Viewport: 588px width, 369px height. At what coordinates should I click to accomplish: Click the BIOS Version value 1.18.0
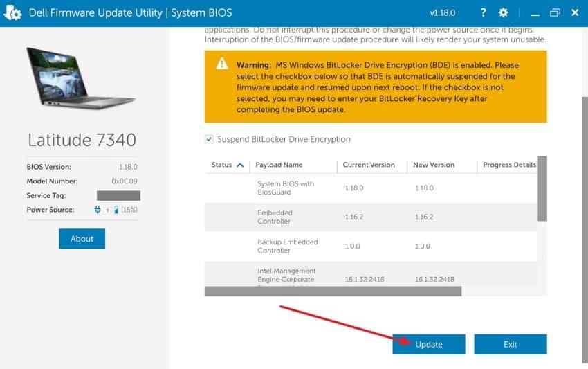128,167
